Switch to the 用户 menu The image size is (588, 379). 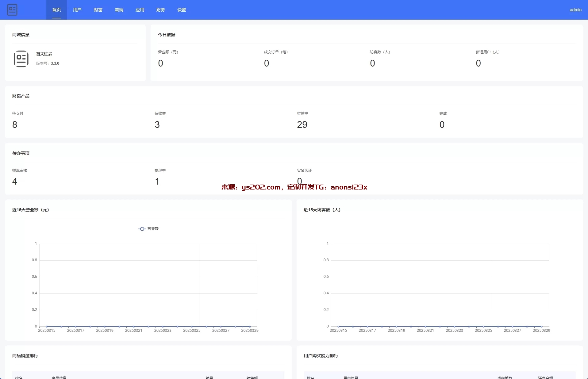77,10
